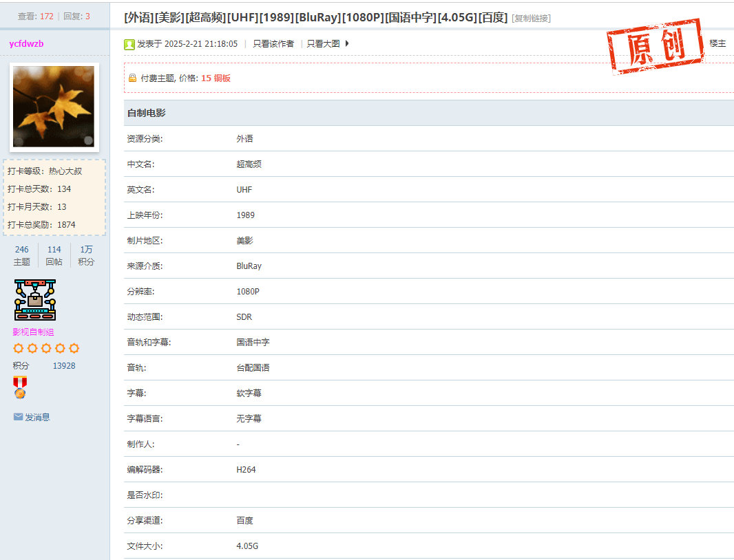Click the medal icon under 积分
Screen dimensions: 734x560
pyautogui.click(x=20, y=388)
